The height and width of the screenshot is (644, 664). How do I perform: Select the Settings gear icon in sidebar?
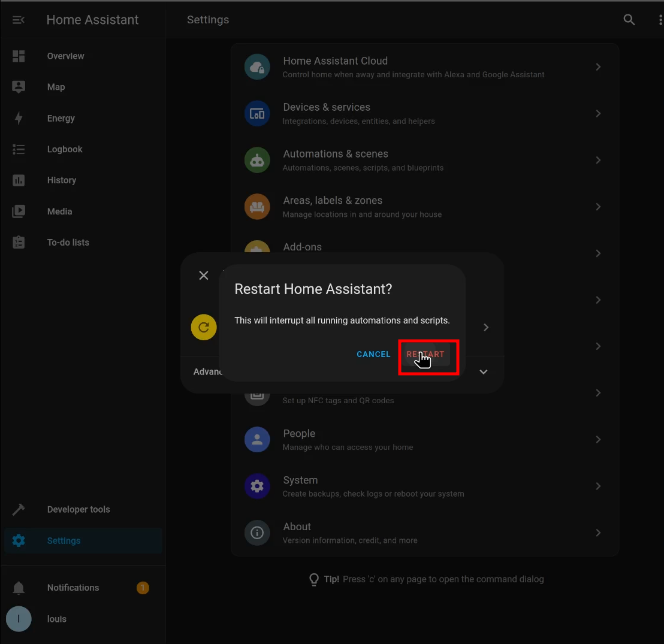[19, 541]
